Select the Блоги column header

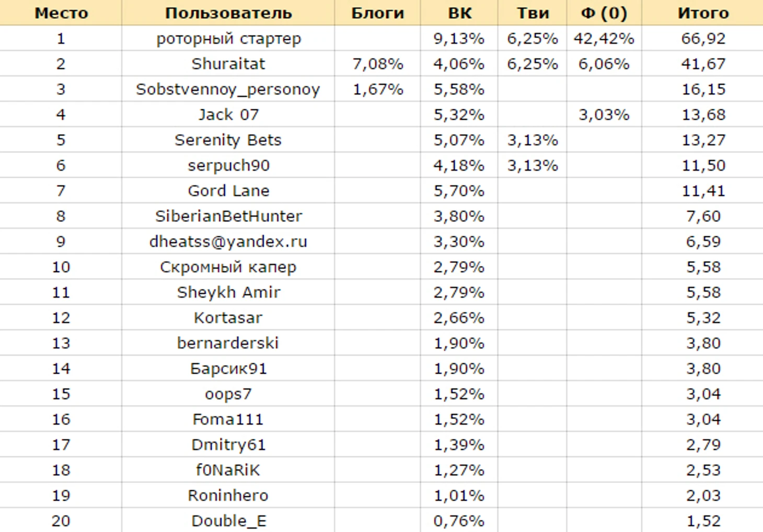tap(377, 13)
